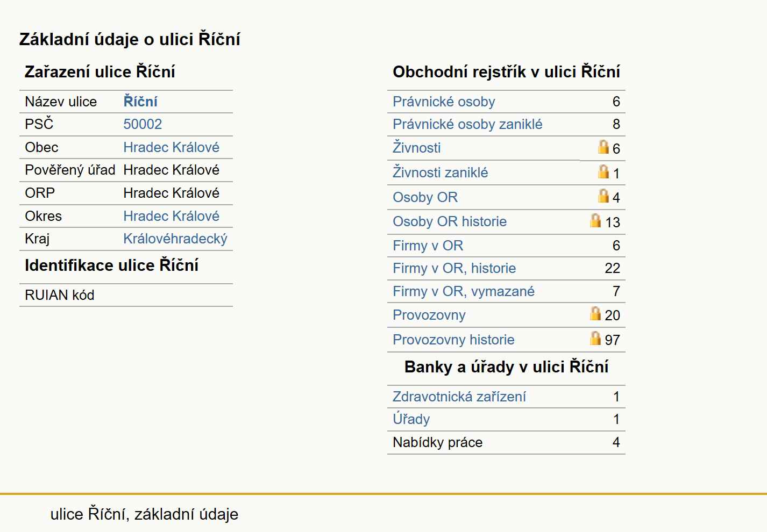Screen dimensions: 767x532
Task: Click the padlock in the Osoby OR row
Action: coord(603,196)
